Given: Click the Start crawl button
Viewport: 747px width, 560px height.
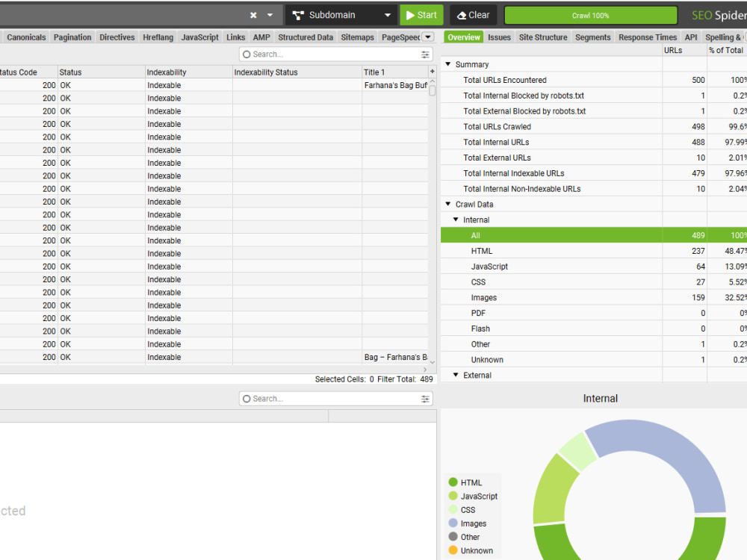Looking at the screenshot, I should 421,15.
